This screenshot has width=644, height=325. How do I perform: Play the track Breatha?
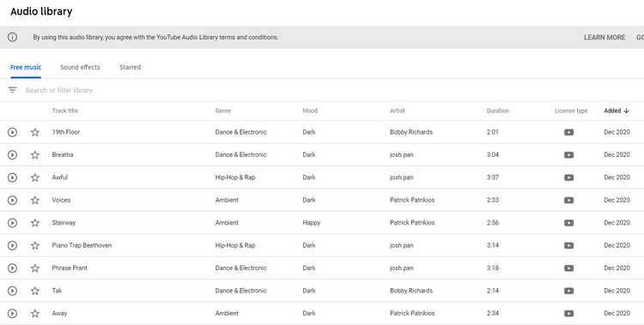tap(12, 154)
